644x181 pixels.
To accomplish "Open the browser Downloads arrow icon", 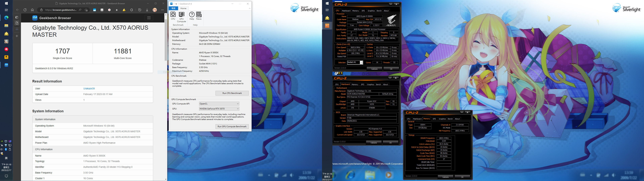I will (147, 10).
